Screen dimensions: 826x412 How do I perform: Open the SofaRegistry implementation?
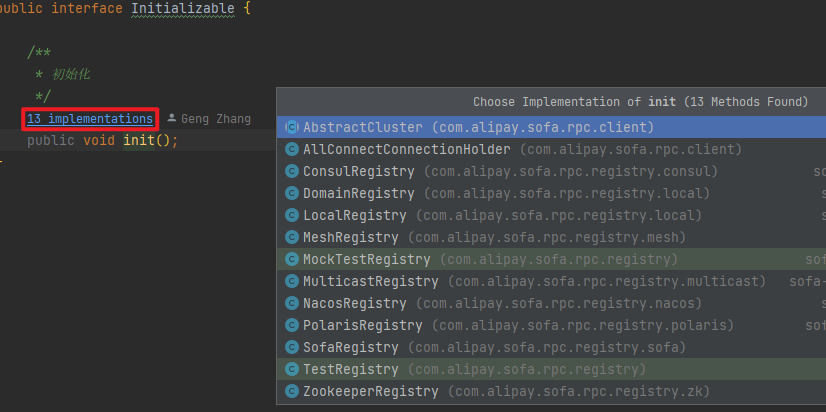[551, 347]
